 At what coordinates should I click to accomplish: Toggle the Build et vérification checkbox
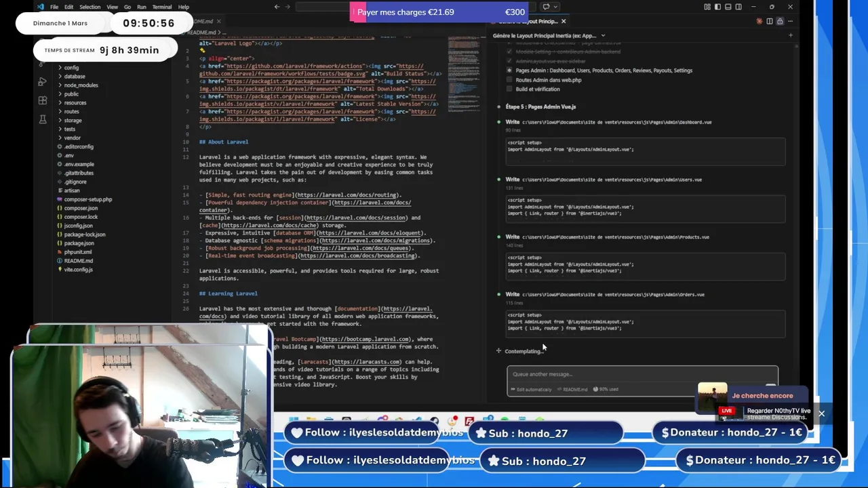509,89
